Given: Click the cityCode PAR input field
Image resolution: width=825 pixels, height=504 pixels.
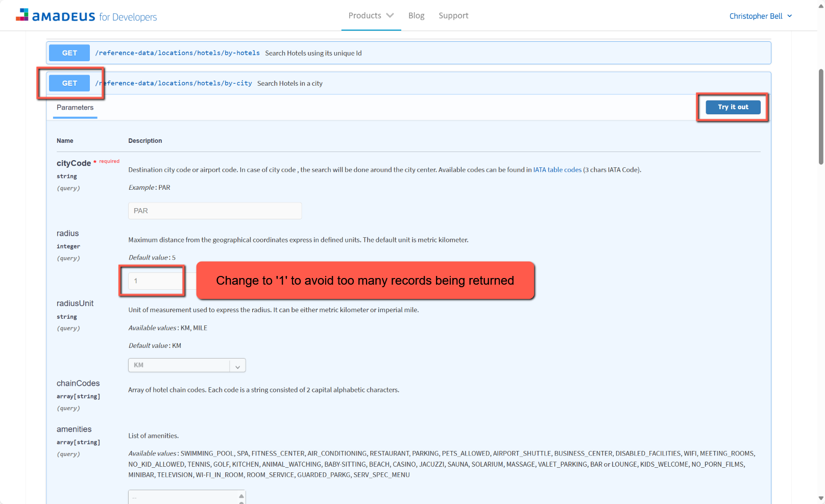Looking at the screenshot, I should tap(214, 211).
